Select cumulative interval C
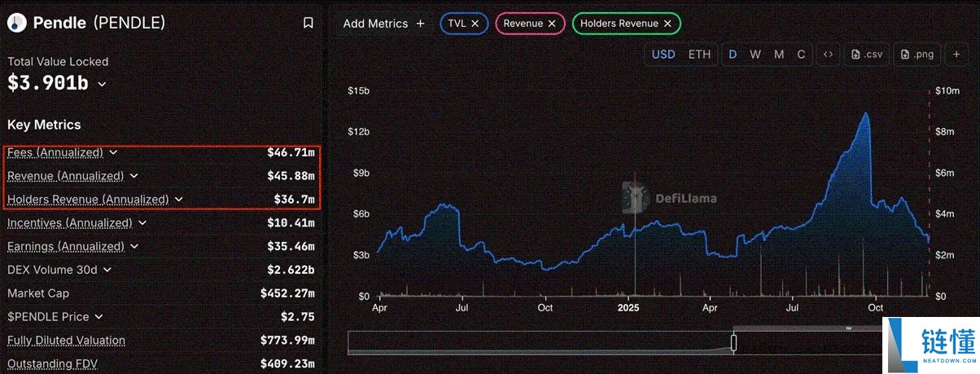The width and height of the screenshot is (980, 374). tap(801, 55)
